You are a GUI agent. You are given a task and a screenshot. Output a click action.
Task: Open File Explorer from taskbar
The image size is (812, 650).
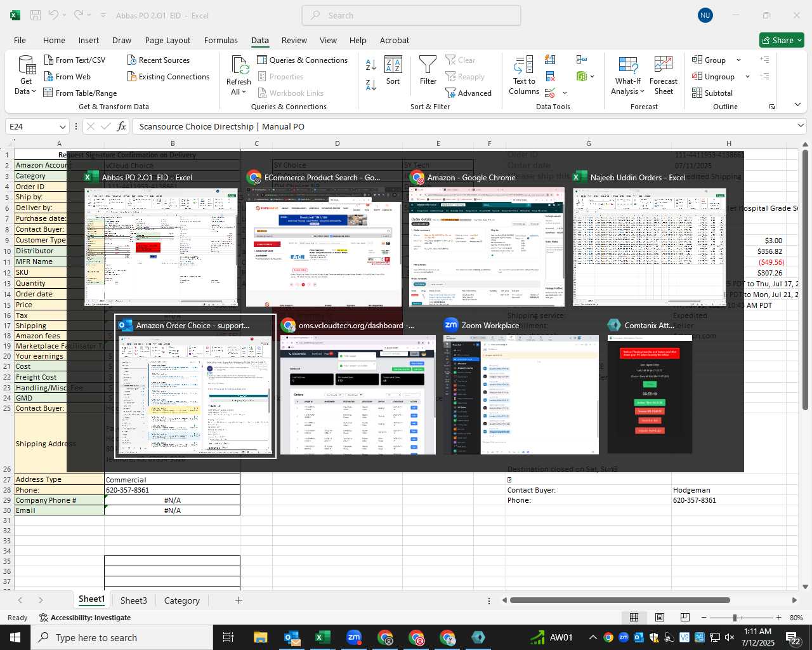coord(260,637)
